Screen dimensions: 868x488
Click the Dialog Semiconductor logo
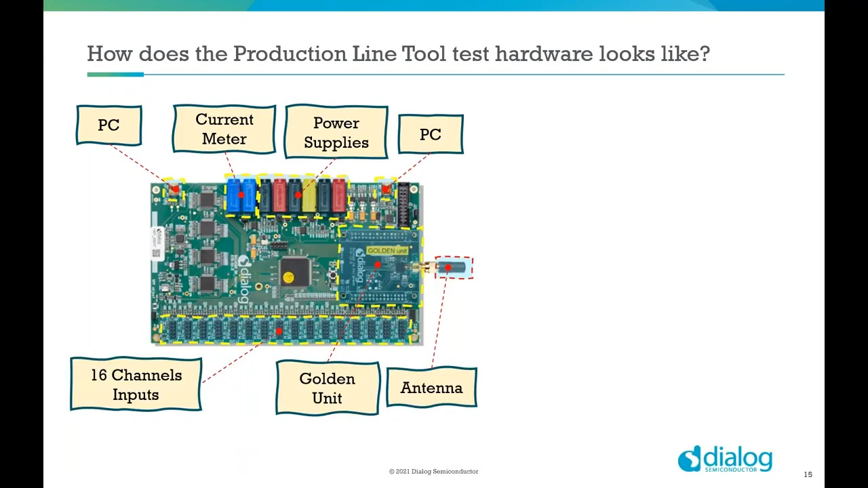pyautogui.click(x=725, y=459)
